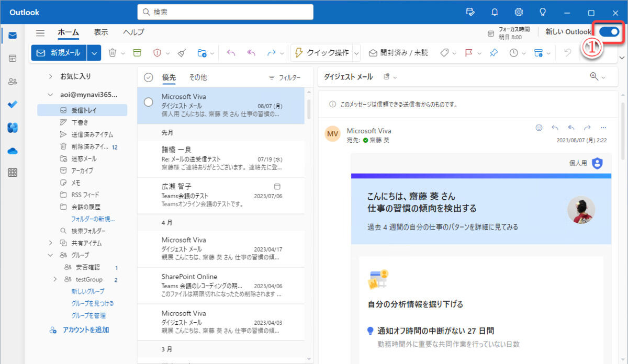This screenshot has width=628, height=364.
Task: Open the 表示 tab
Action: pyautogui.click(x=101, y=32)
